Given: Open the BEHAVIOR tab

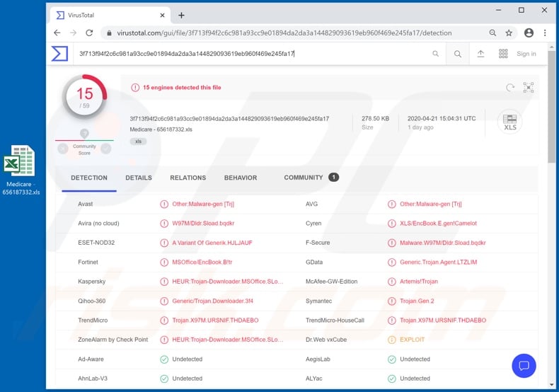Looking at the screenshot, I should click(x=241, y=178).
